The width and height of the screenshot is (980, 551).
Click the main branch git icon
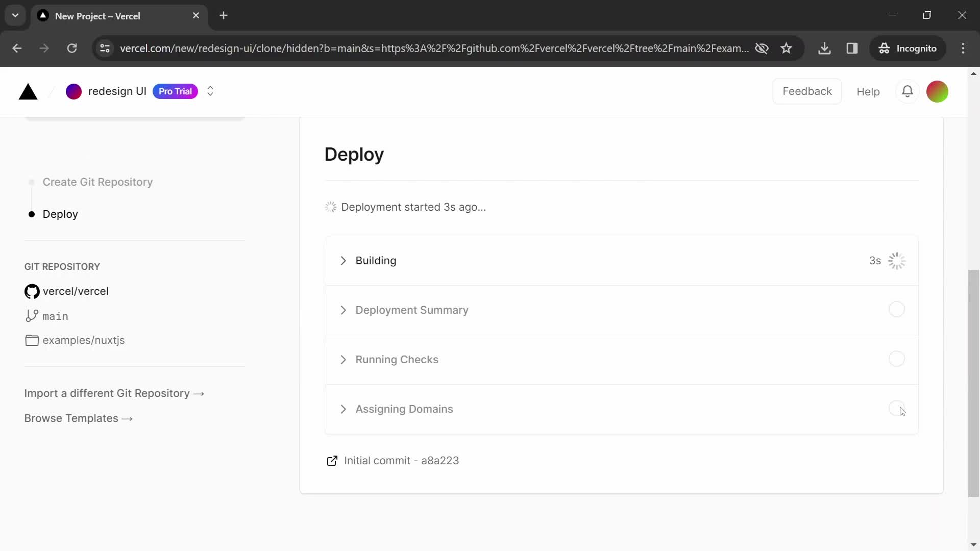[x=31, y=315]
